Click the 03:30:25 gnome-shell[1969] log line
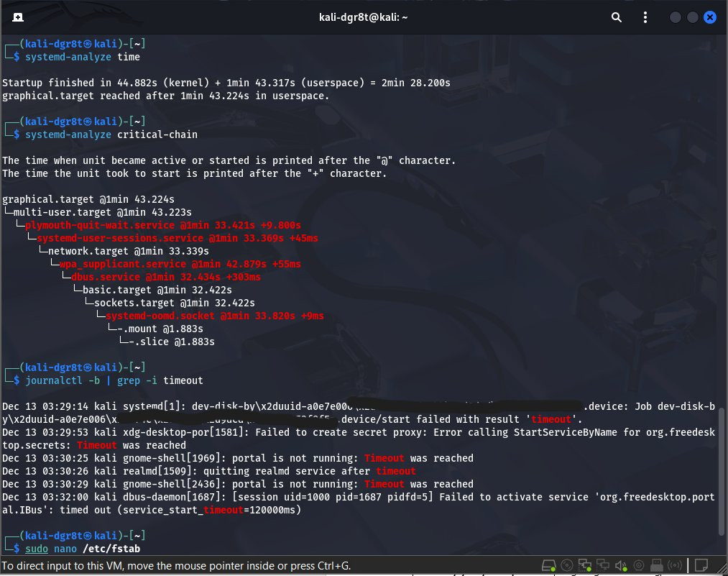 point(238,458)
